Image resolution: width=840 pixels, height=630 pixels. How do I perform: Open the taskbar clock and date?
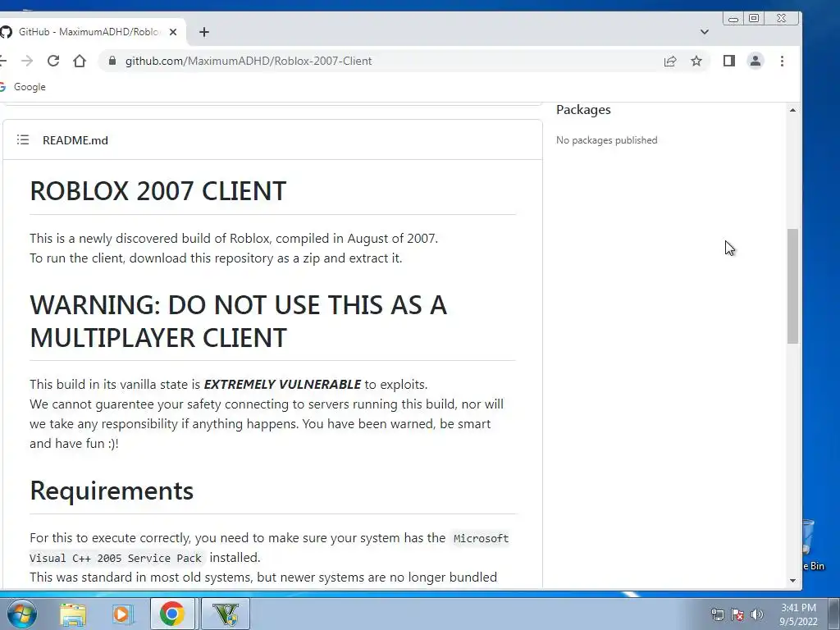pyautogui.click(x=798, y=614)
